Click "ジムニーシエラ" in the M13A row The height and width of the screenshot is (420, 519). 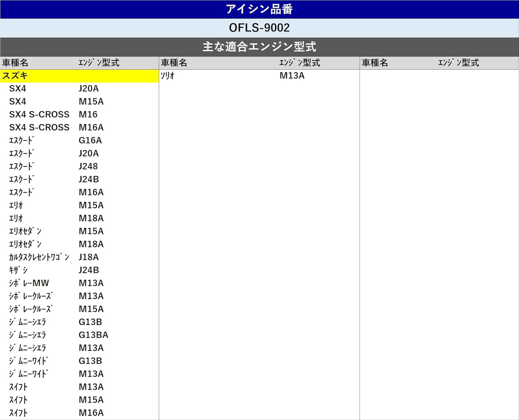click(x=28, y=348)
